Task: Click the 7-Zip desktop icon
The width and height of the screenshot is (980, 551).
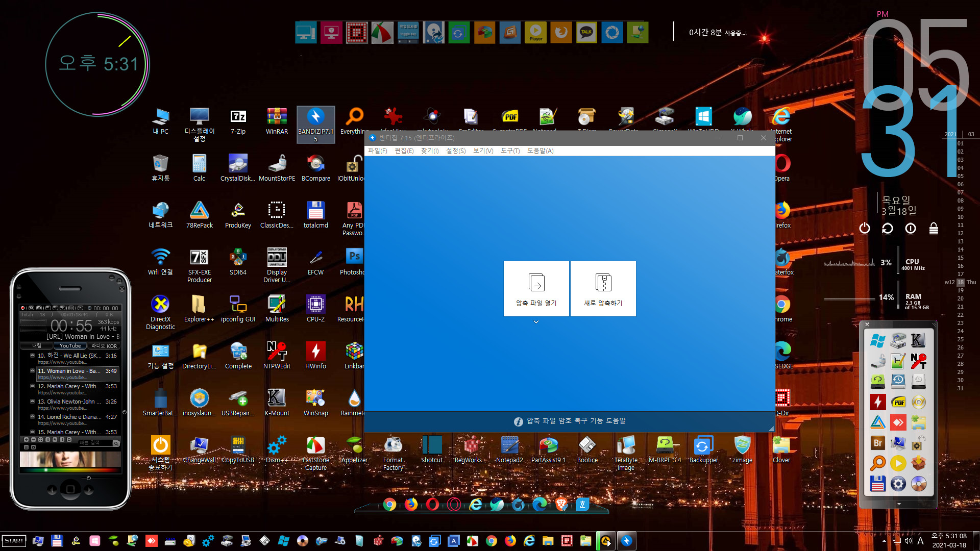Action: pos(238,122)
